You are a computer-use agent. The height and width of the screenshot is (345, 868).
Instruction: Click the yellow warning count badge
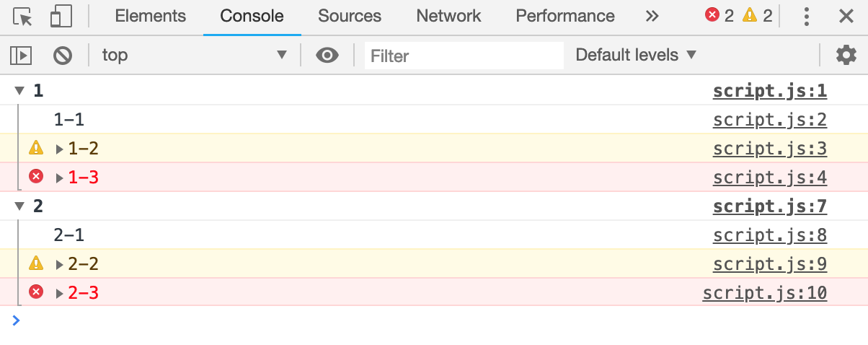click(758, 16)
